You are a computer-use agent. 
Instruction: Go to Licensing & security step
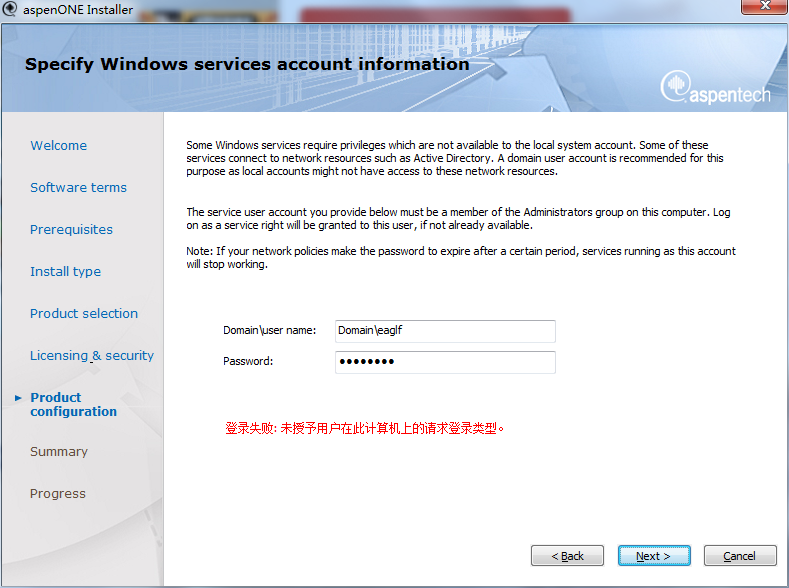coord(92,356)
